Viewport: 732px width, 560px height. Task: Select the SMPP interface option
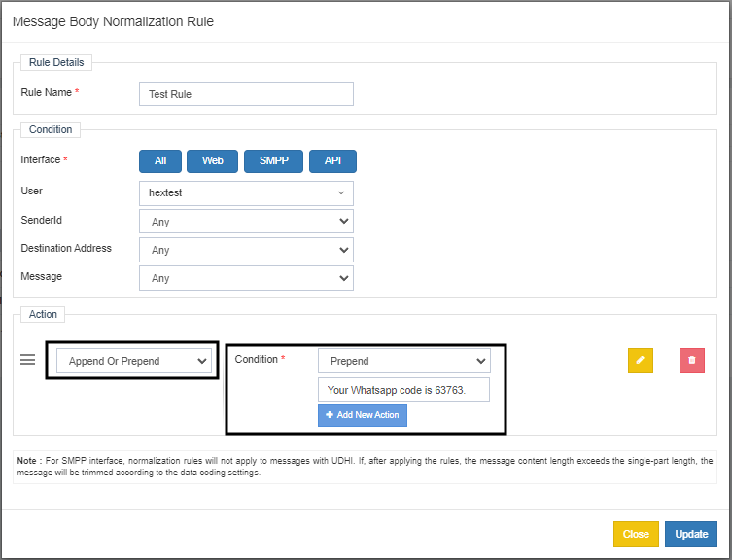(x=273, y=161)
